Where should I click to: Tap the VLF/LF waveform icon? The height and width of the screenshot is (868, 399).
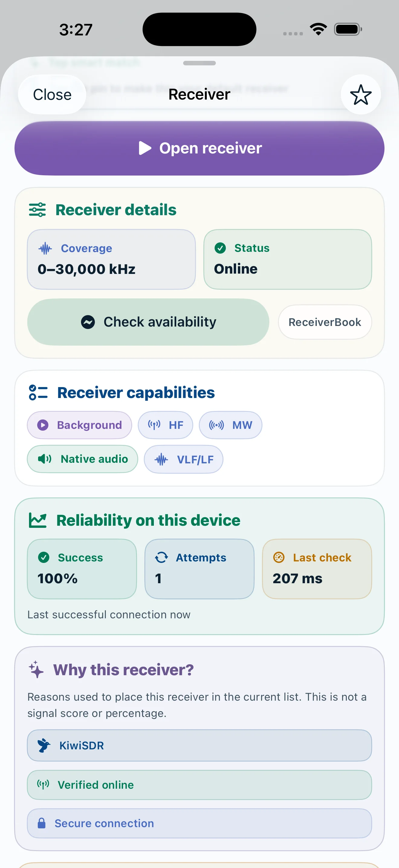[x=161, y=459]
